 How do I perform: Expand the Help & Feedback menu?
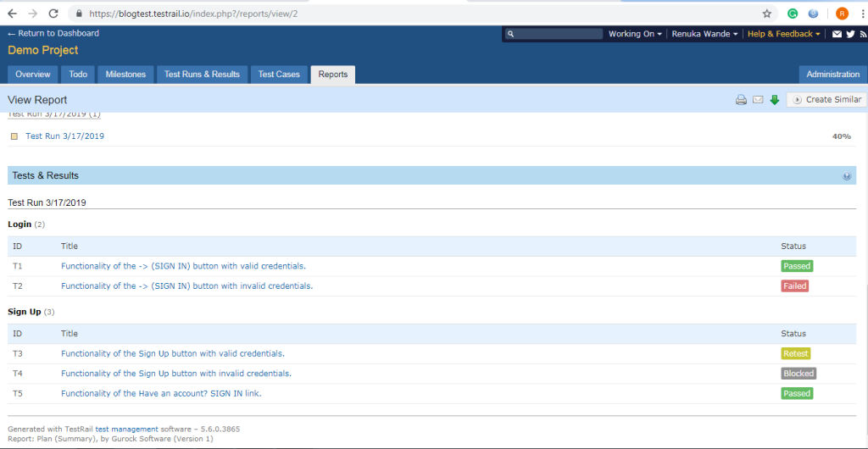(x=783, y=34)
